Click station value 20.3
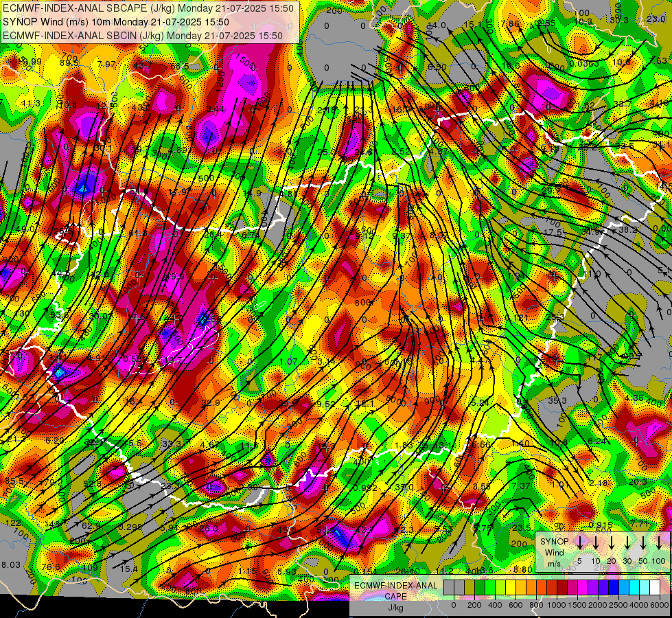This screenshot has height=618, width=672. (638, 482)
